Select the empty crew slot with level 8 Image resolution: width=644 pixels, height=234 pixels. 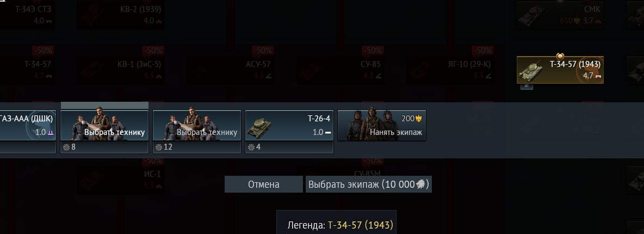click(x=104, y=132)
